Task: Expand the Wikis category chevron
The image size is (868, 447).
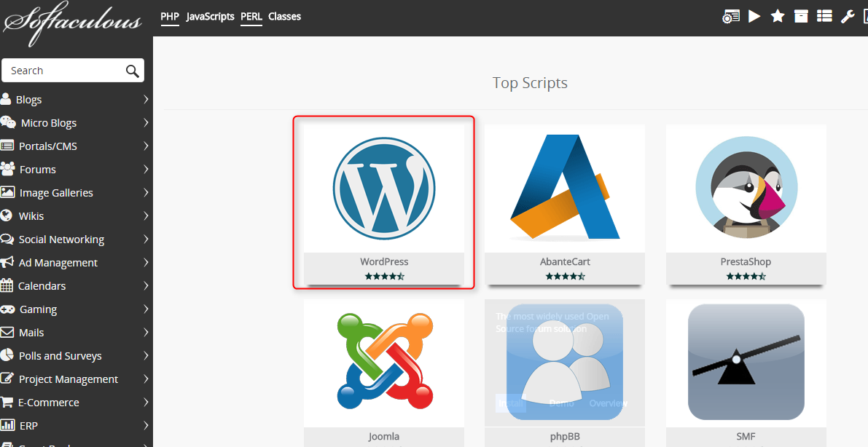Action: [146, 215]
